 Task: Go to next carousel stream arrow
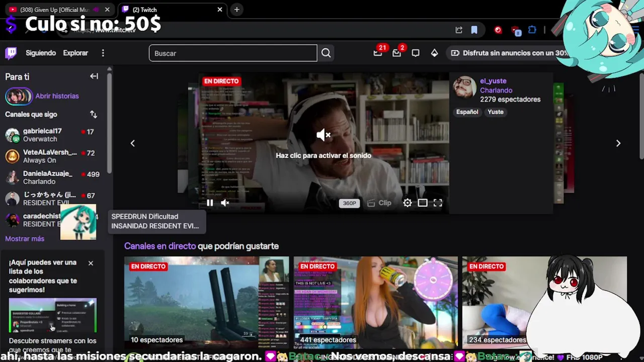[x=618, y=143]
